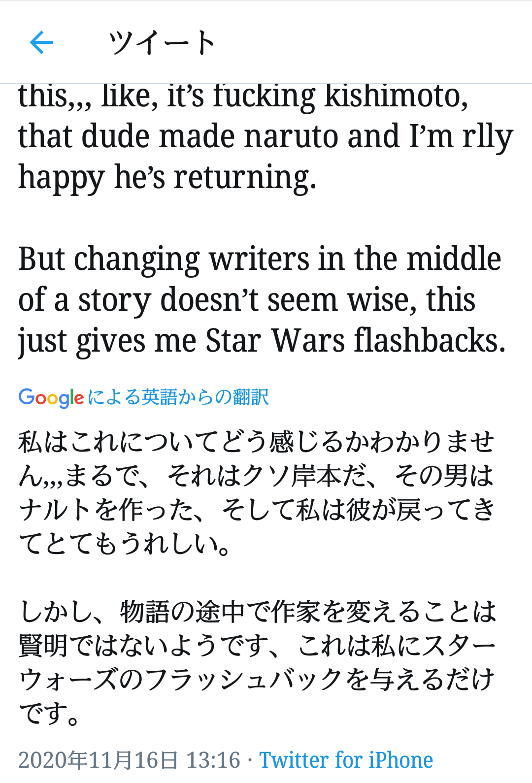Click ウォーズのフラッシュバック in the translation
532x783 pixels.
180,680
